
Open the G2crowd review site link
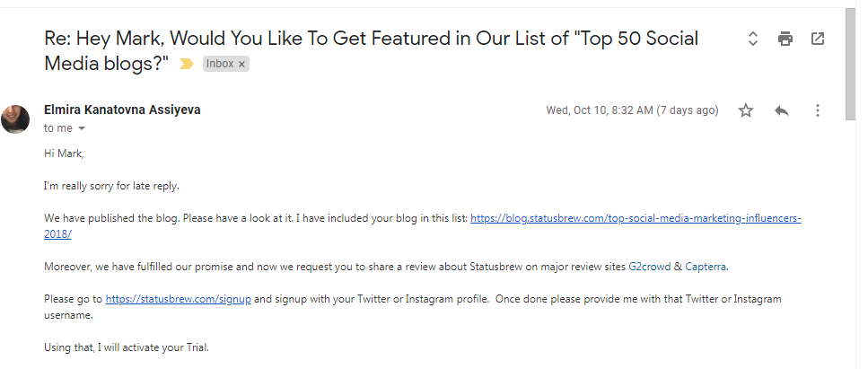pyautogui.click(x=649, y=267)
